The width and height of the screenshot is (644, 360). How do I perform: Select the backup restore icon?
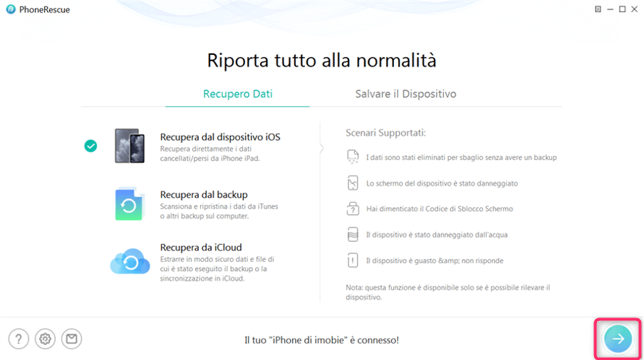pyautogui.click(x=130, y=204)
